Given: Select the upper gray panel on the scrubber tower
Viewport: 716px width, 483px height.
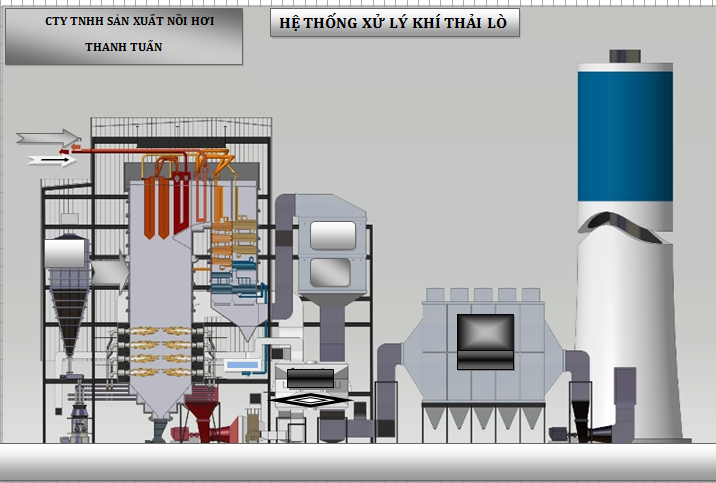Looking at the screenshot, I should (331, 235).
